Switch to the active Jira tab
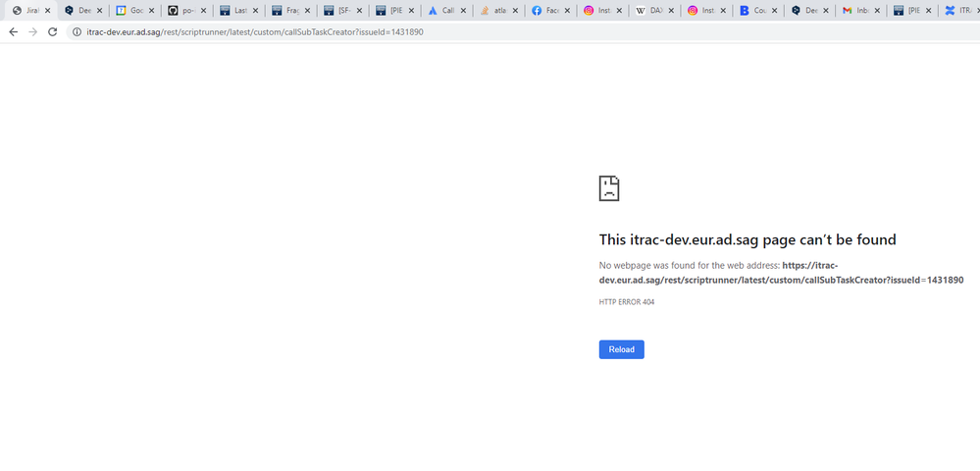 point(30,11)
